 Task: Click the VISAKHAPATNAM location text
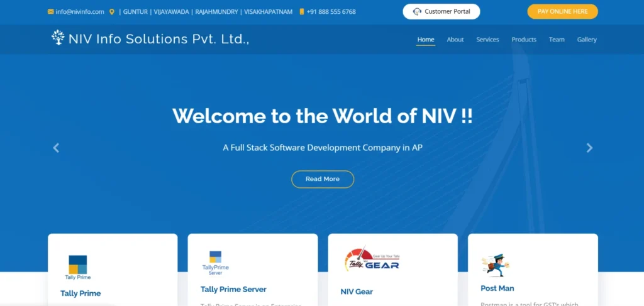coord(268,11)
